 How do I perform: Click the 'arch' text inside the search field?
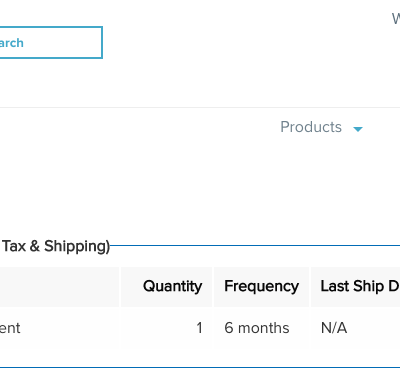12,43
